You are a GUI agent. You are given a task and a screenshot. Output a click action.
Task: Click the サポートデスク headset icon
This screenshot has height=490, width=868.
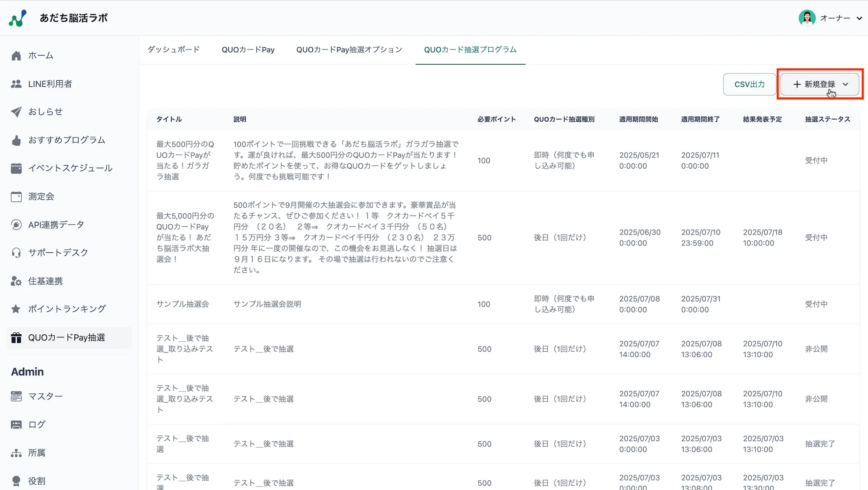[16, 253]
